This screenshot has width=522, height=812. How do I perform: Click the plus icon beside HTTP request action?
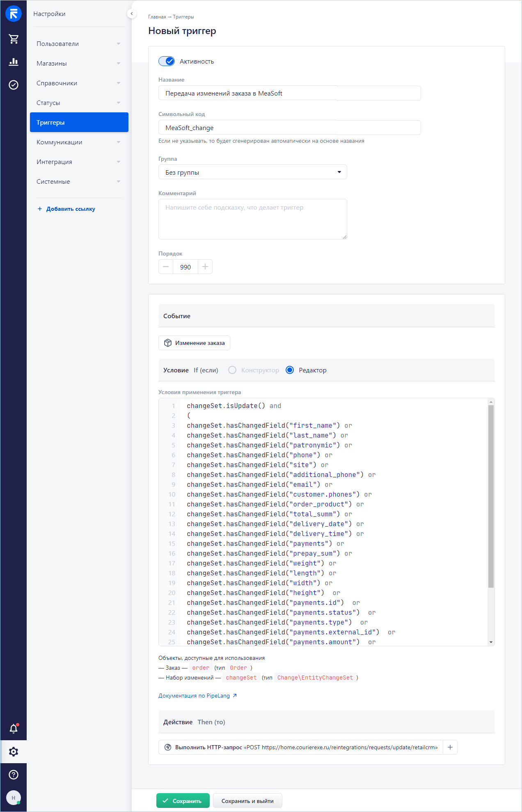[450, 747]
